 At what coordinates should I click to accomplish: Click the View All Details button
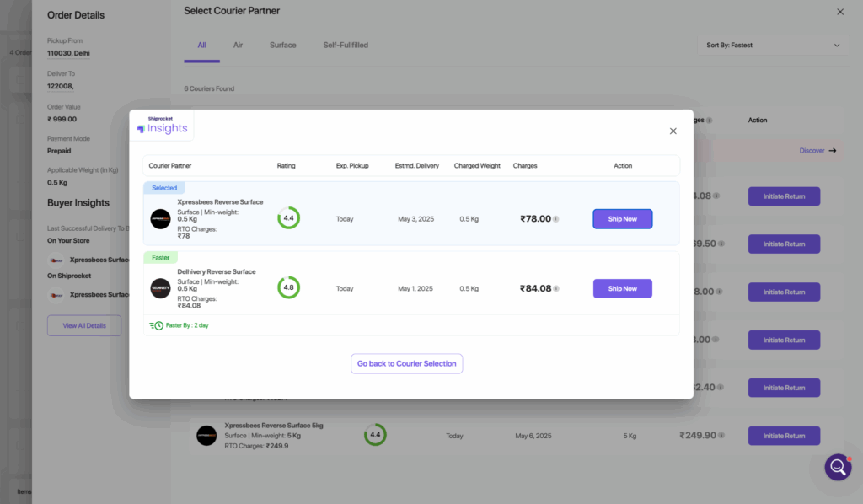[84, 325]
